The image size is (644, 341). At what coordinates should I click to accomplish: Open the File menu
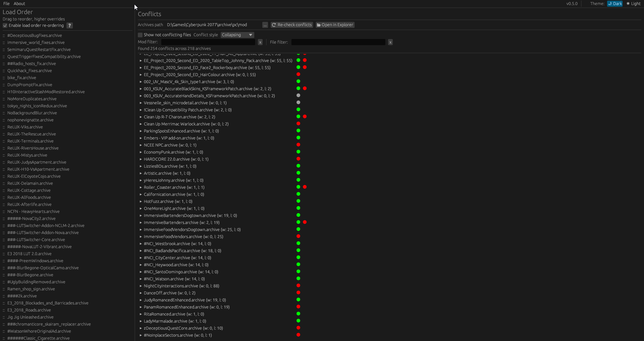click(6, 4)
